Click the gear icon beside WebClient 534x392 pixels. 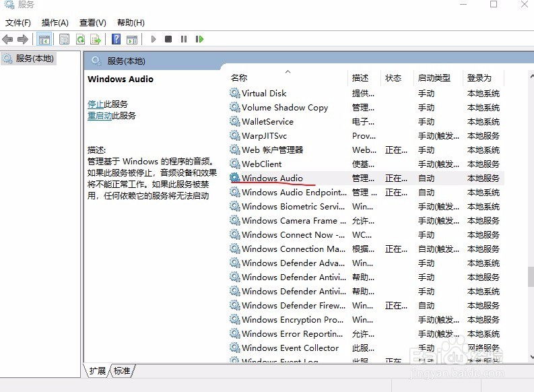point(234,164)
